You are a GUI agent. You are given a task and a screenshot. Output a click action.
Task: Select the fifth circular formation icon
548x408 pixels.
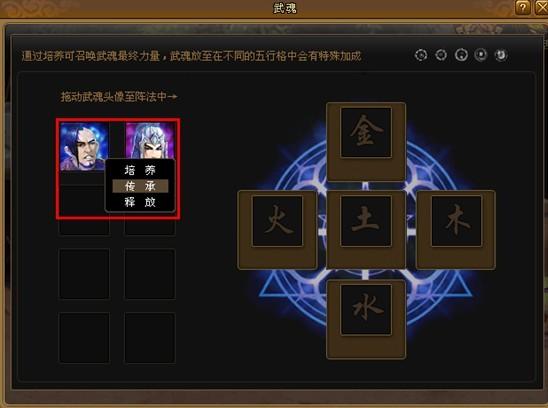click(501, 55)
